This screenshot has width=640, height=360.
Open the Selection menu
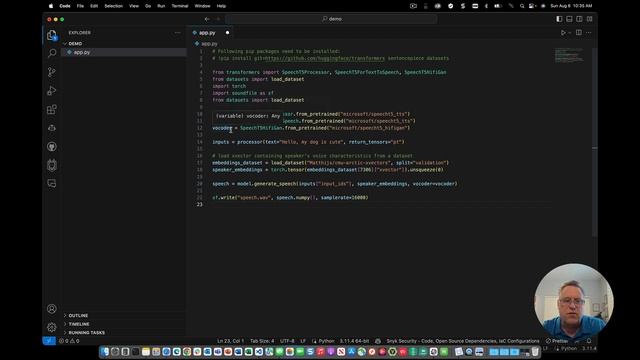113,6
